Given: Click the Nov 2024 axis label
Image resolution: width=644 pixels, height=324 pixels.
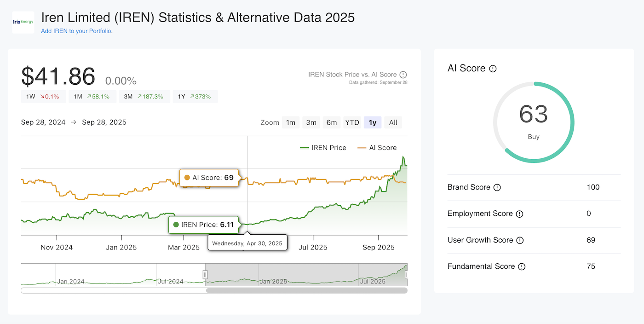Looking at the screenshot, I should [57, 248].
